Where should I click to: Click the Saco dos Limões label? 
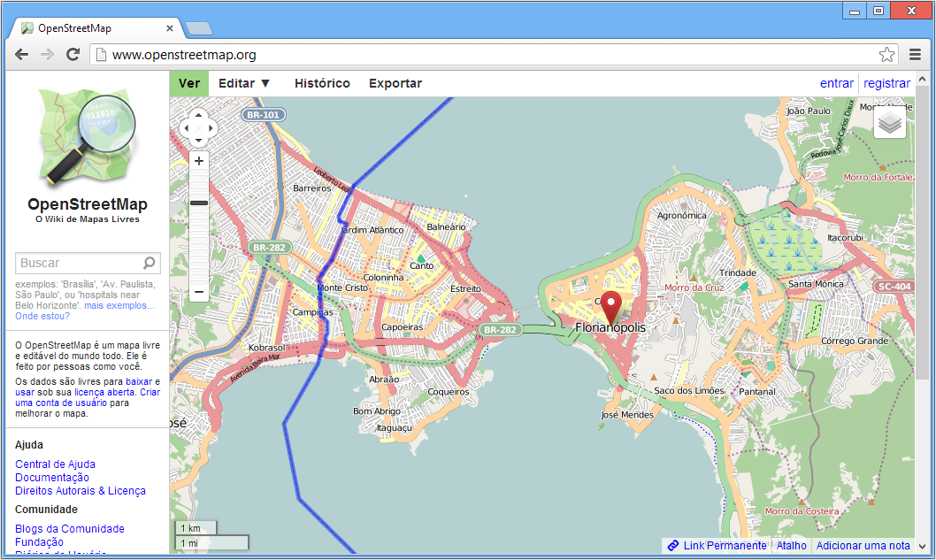(689, 391)
